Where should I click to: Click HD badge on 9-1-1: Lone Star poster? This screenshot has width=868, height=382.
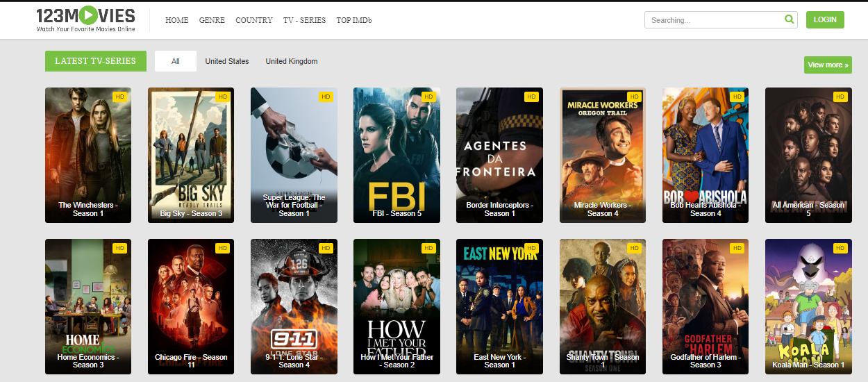coord(325,249)
